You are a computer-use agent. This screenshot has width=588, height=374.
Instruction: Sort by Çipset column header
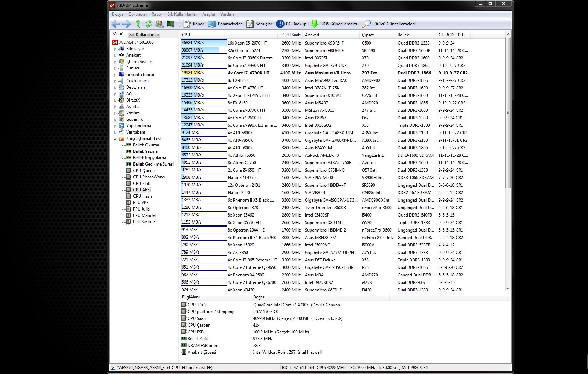point(378,35)
